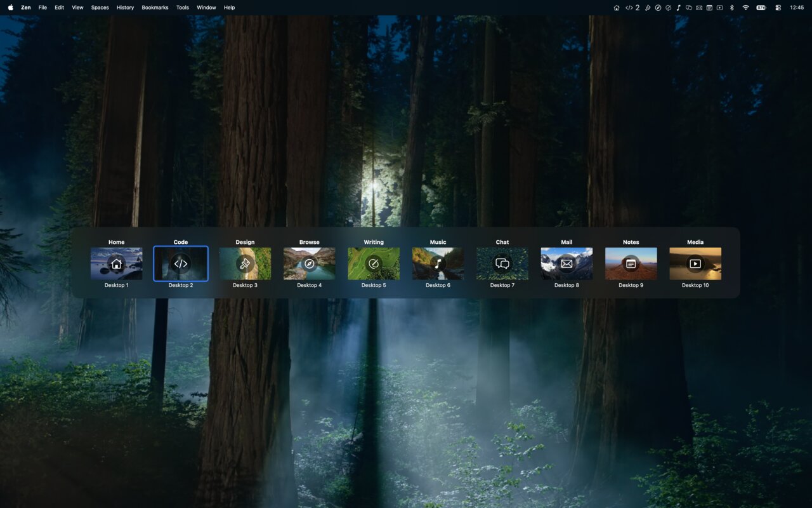
Task: Switch to the Home desktop thumbnail
Action: click(x=116, y=264)
